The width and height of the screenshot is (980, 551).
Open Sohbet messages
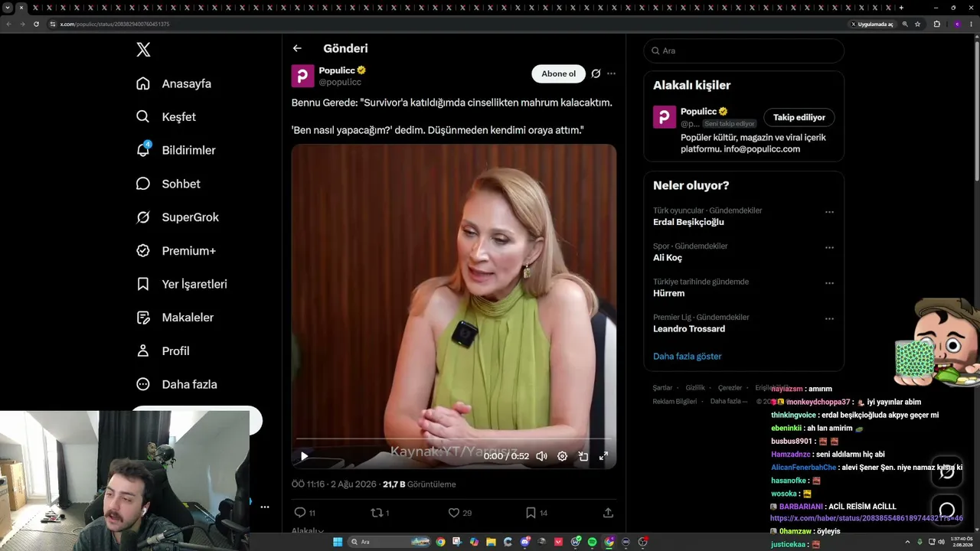(x=168, y=184)
